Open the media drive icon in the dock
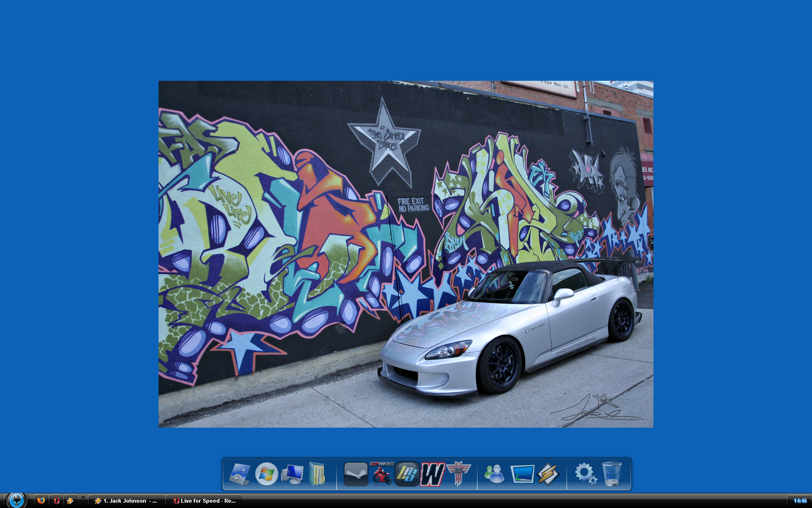Viewport: 812px width, 508px height. [x=239, y=474]
